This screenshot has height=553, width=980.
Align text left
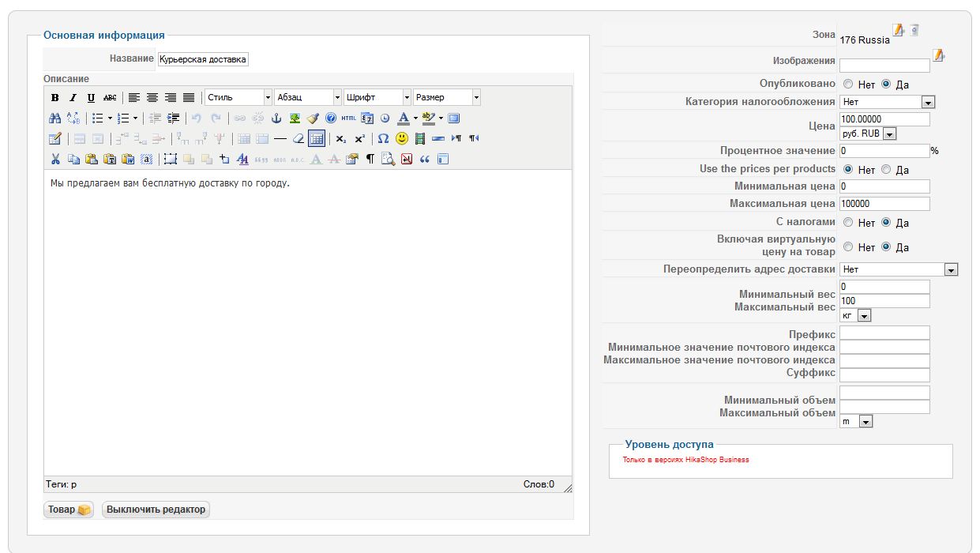(x=134, y=97)
